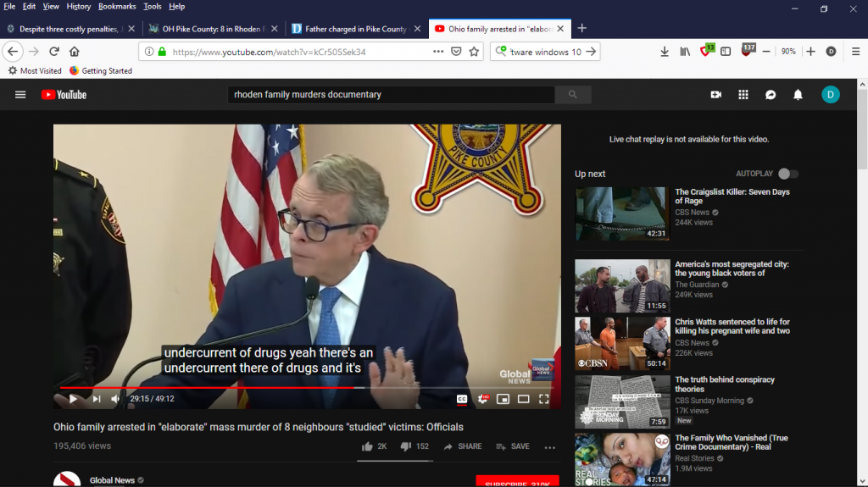The width and height of the screenshot is (868, 487).
Task: Click the YouTube notifications bell
Action: click(798, 95)
